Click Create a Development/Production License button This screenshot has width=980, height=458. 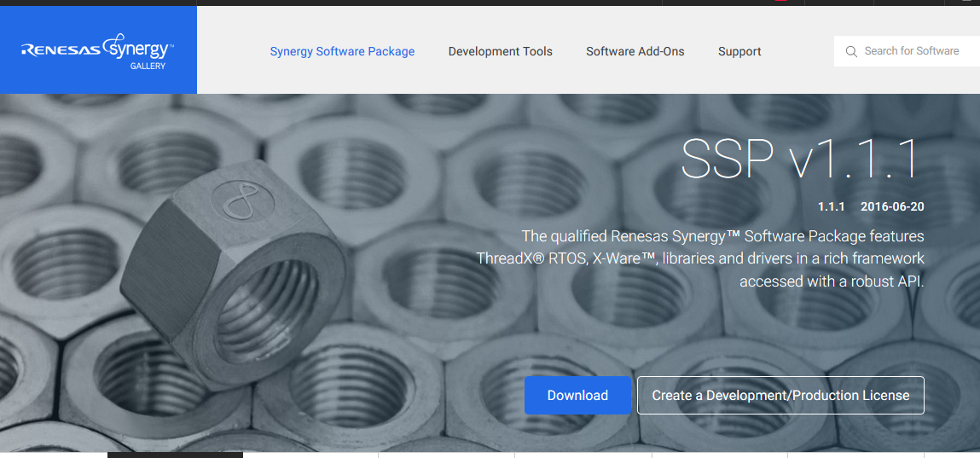(780, 396)
